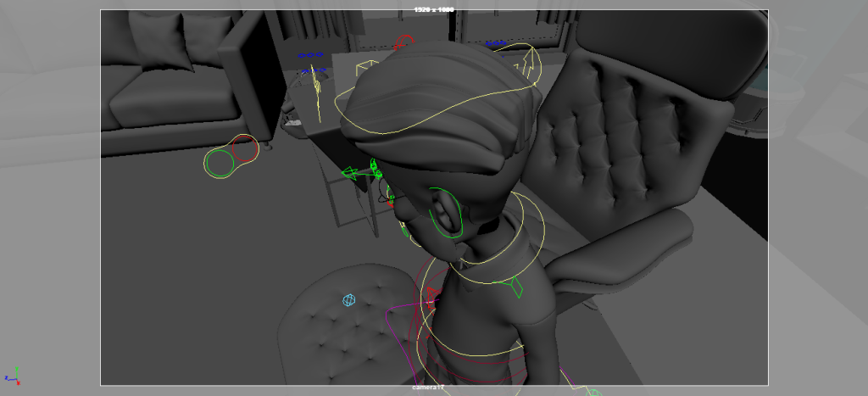Click the XYZ axis gizmo

pos(13,376)
